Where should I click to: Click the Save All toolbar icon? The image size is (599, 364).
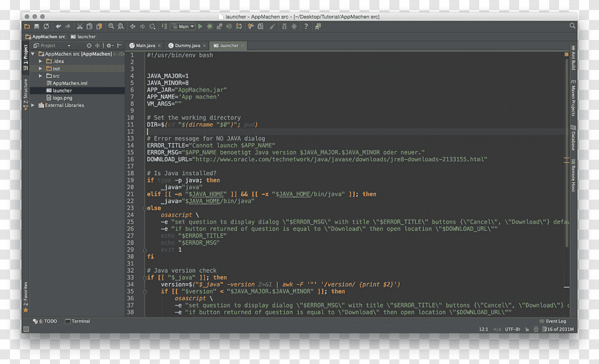[x=37, y=27]
